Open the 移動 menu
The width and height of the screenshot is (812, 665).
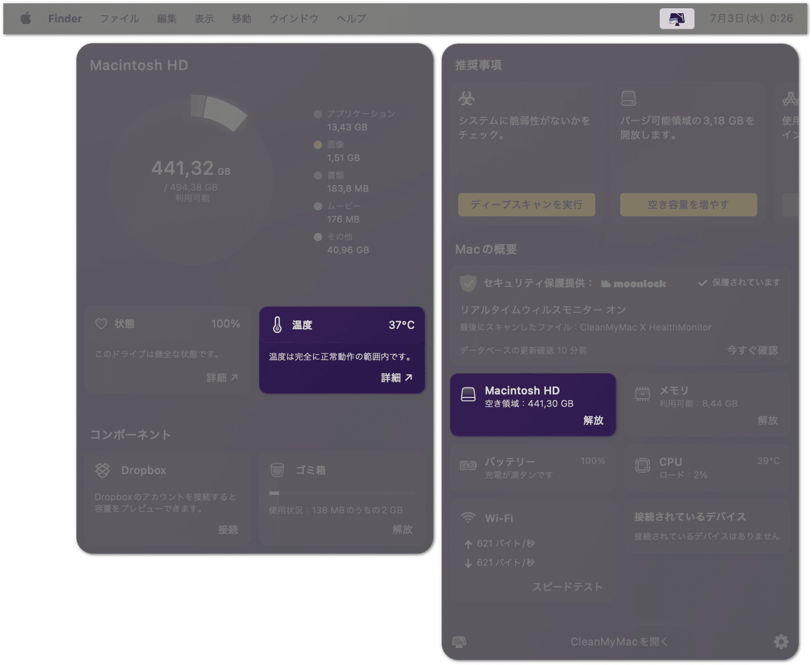point(242,18)
